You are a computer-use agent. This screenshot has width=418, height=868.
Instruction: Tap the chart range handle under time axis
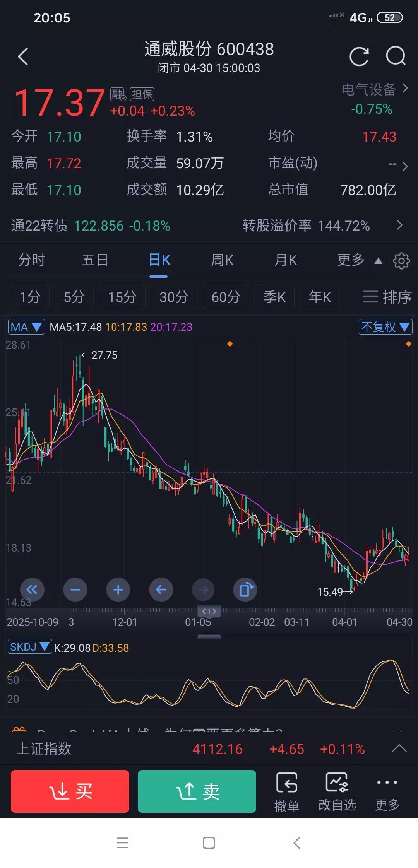(209, 611)
